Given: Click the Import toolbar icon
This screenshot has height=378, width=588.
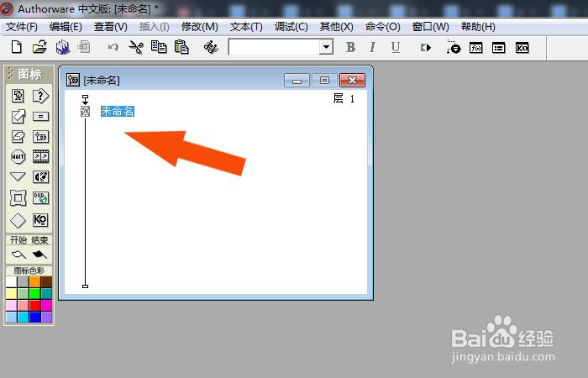Looking at the screenshot, I should pyautogui.click(x=84, y=47).
